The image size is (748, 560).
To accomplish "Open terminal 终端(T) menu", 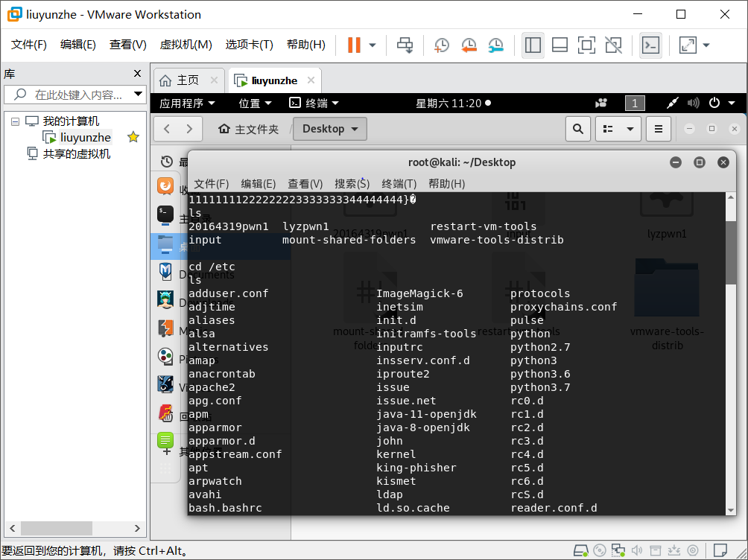I will 399,184.
